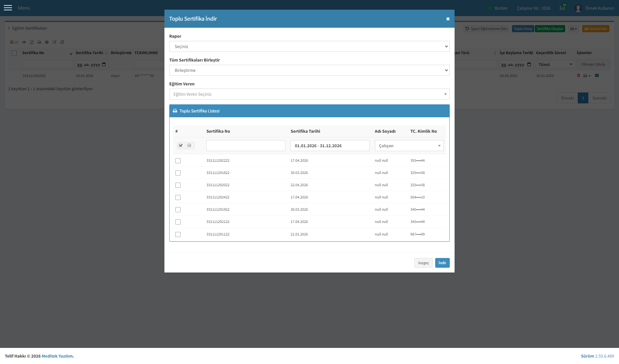Open the Rapor dropdown
Screen dimensions: 619x364
(x=309, y=46)
